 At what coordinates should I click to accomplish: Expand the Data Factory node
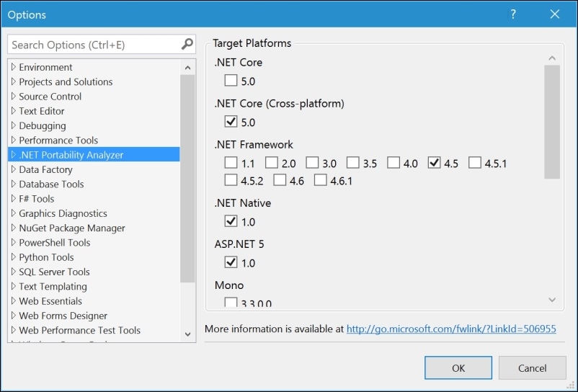[x=14, y=169]
